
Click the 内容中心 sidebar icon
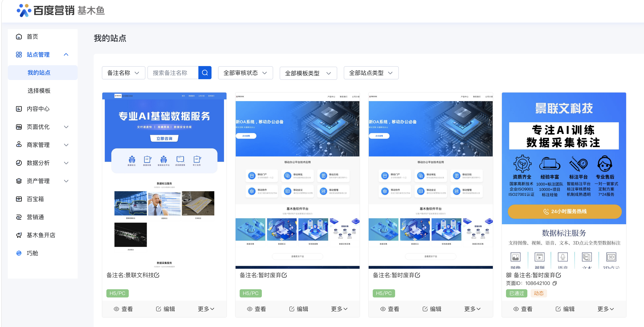point(19,109)
